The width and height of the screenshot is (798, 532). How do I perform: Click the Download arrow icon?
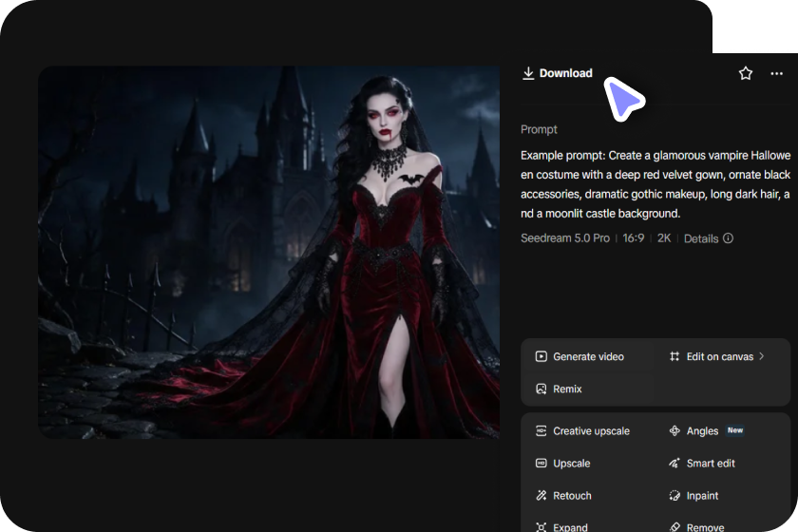click(x=528, y=73)
